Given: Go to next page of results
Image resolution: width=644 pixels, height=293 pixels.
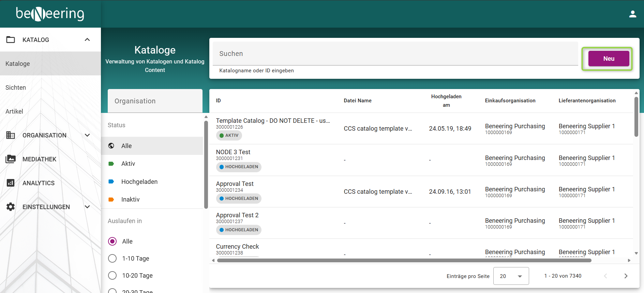Looking at the screenshot, I should pyautogui.click(x=626, y=276).
